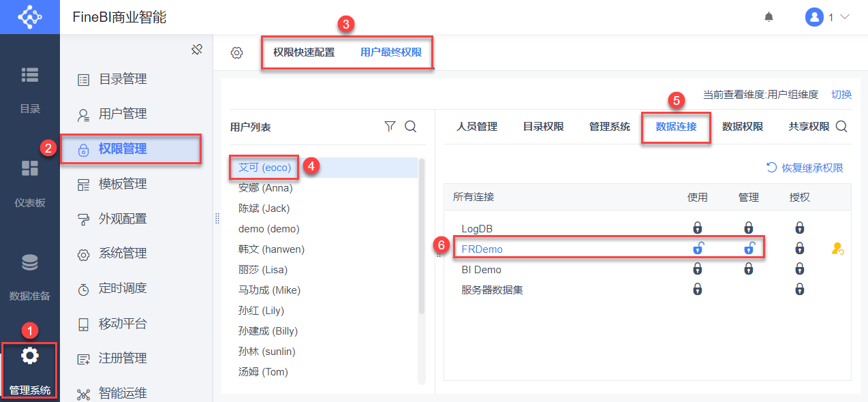Toggle FRDemo 管理 permission lock
Viewport: 868px width, 402px height.
click(749, 249)
